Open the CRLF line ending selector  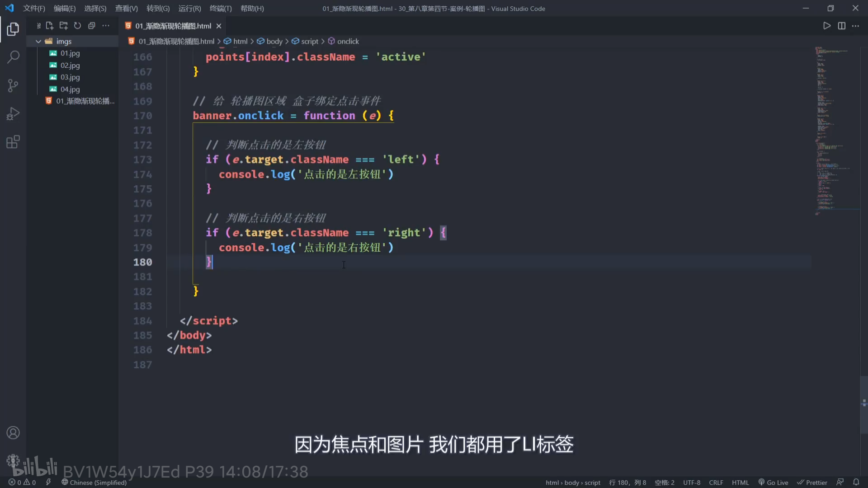(716, 482)
